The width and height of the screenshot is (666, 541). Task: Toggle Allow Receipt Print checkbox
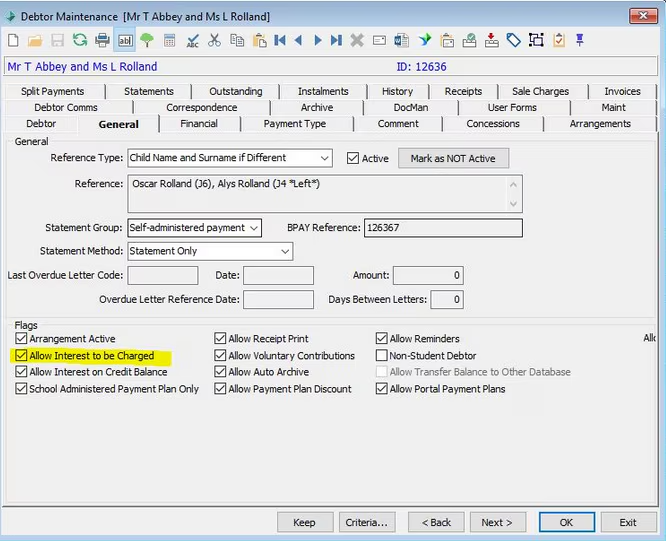pyautogui.click(x=220, y=338)
